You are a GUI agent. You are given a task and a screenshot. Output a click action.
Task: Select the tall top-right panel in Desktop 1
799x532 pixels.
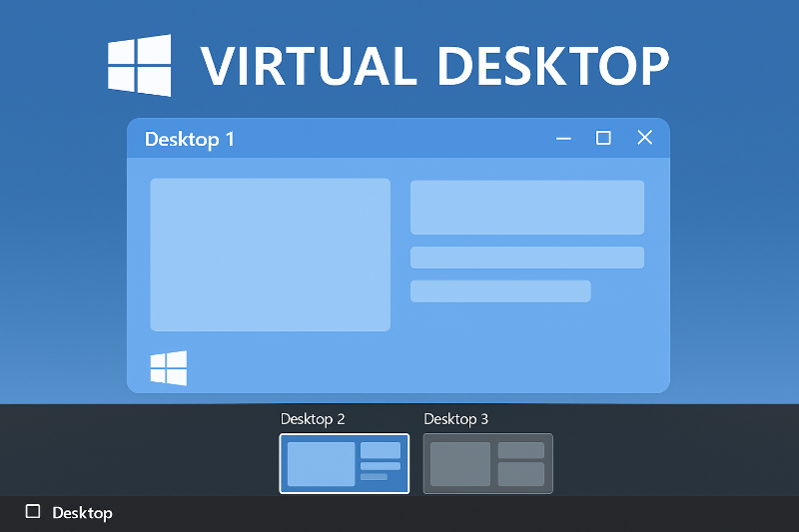[527, 208]
